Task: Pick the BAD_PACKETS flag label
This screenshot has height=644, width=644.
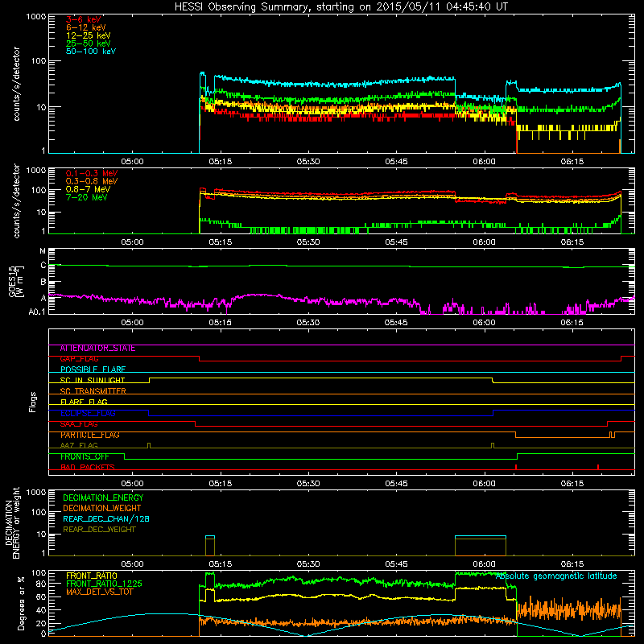Action: pos(88,468)
